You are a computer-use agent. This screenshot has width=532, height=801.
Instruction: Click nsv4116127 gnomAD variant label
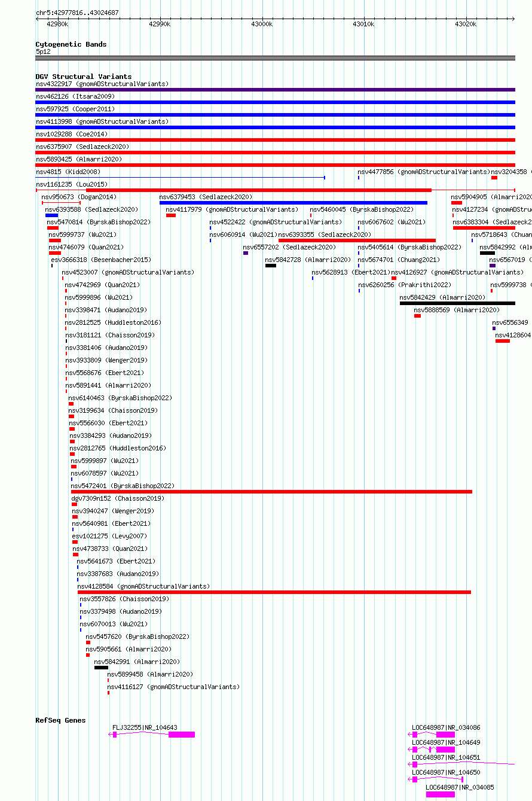(x=173, y=687)
